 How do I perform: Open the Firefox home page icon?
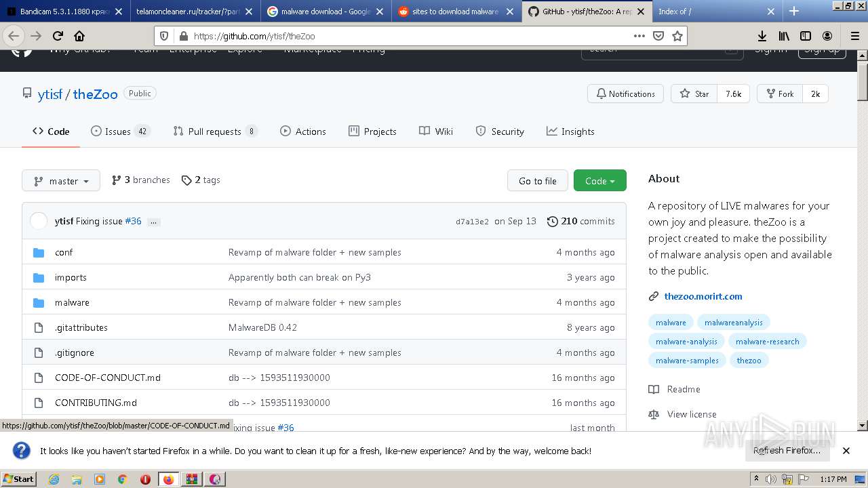[x=79, y=36]
